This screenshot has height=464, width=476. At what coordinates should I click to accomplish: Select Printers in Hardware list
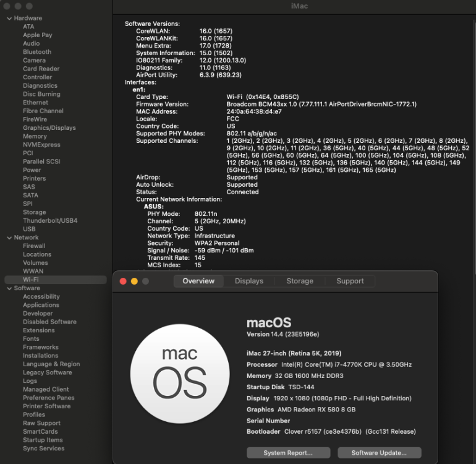pos(34,178)
